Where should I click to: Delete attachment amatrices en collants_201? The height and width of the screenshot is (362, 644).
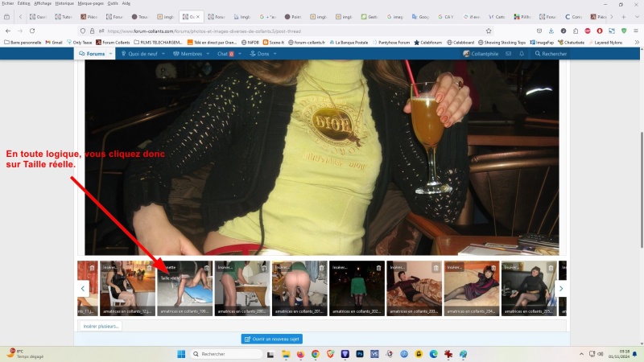[x=321, y=268]
